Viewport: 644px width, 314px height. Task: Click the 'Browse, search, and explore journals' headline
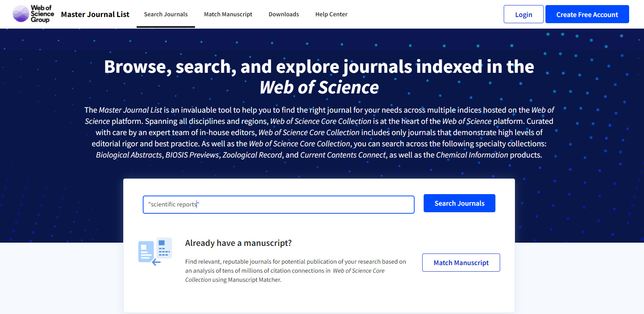click(x=319, y=77)
